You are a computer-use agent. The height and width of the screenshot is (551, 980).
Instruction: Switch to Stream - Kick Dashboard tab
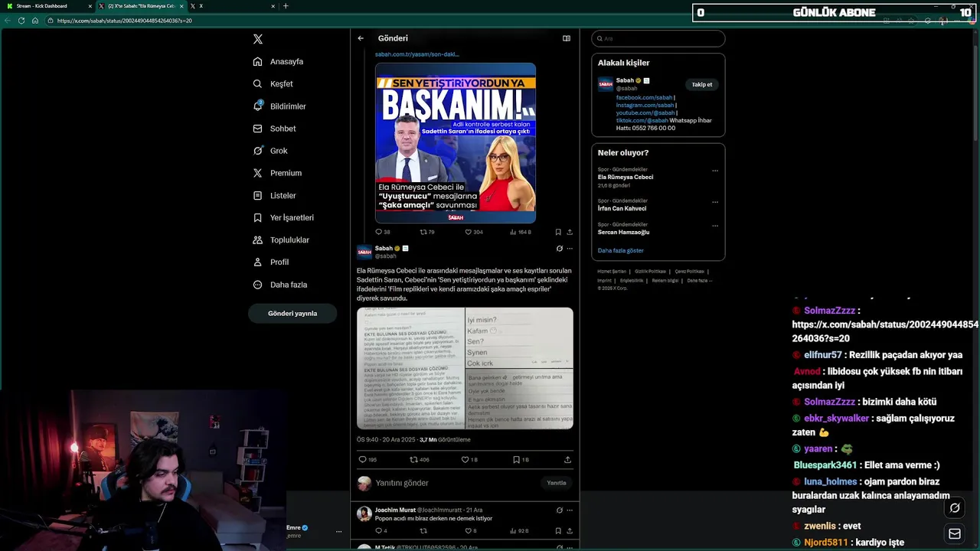point(47,6)
